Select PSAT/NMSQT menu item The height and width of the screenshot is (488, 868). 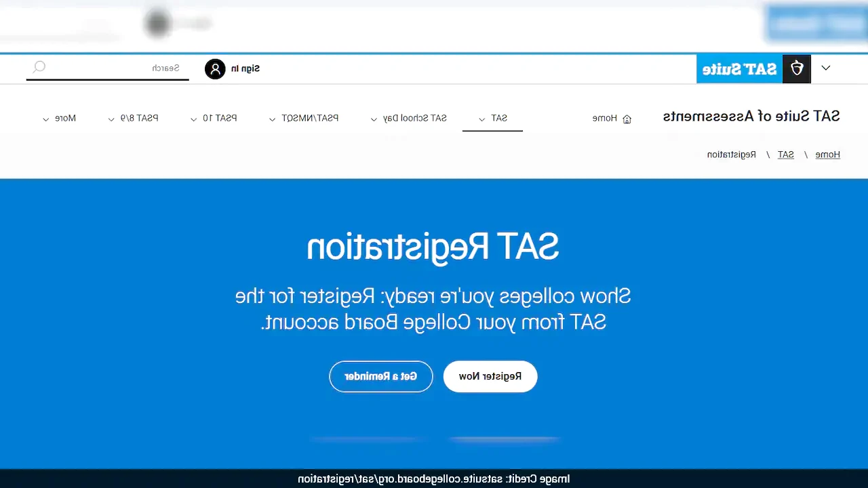pos(310,118)
